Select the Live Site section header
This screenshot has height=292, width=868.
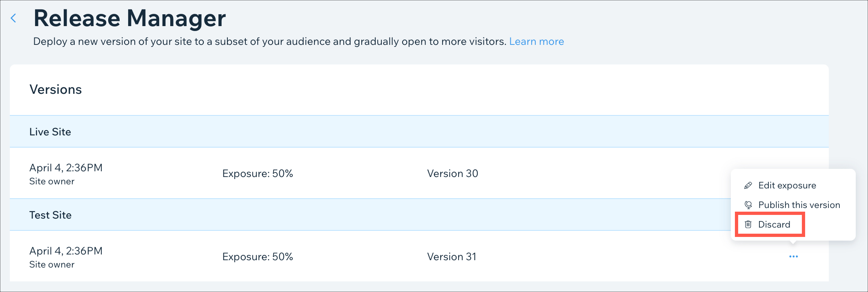(x=419, y=132)
